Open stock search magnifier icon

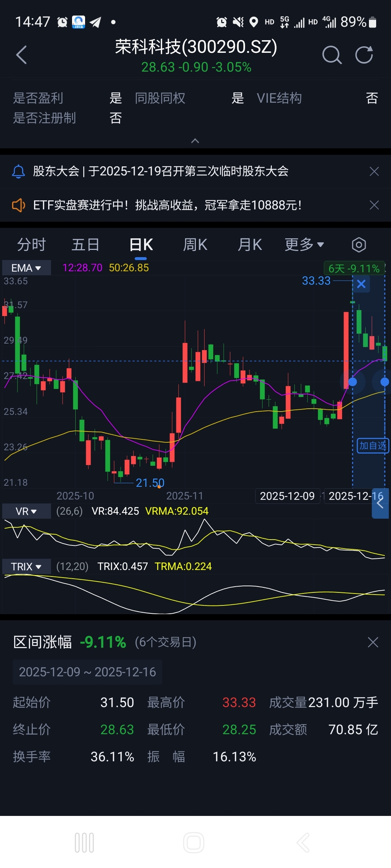(x=332, y=55)
